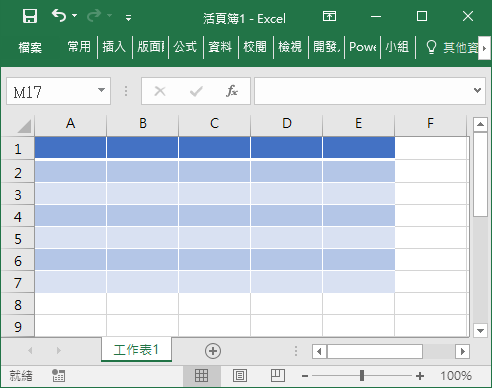Switch to Page Layout view
Viewport: 492px width, 388px height.
click(x=240, y=376)
